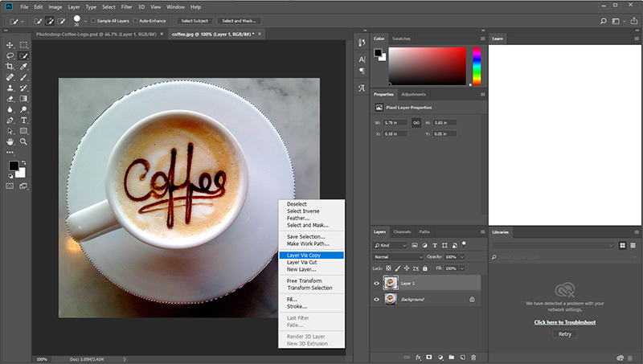
Task: Click the add layer style fx icon
Action: (x=417, y=356)
